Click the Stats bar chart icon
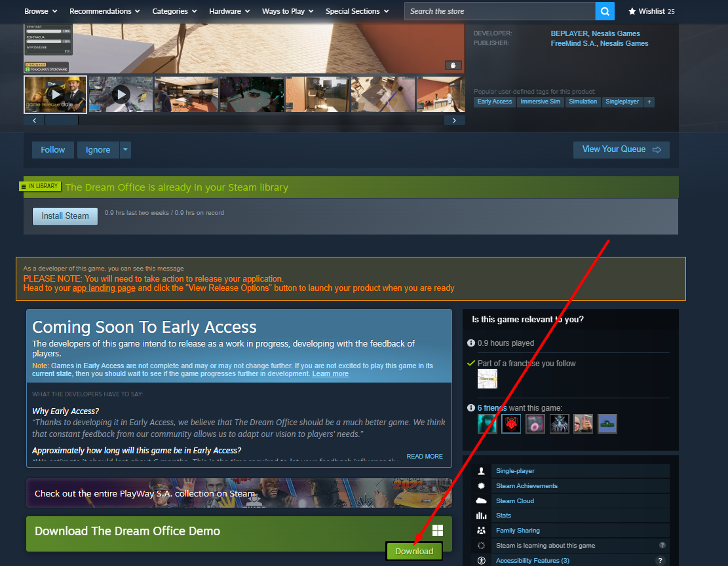The width and height of the screenshot is (728, 566). 481,516
